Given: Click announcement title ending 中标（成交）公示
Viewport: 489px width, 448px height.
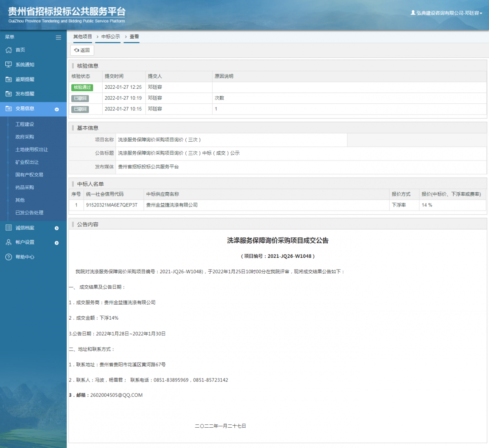Looking at the screenshot, I should pyautogui.click(x=179, y=153).
